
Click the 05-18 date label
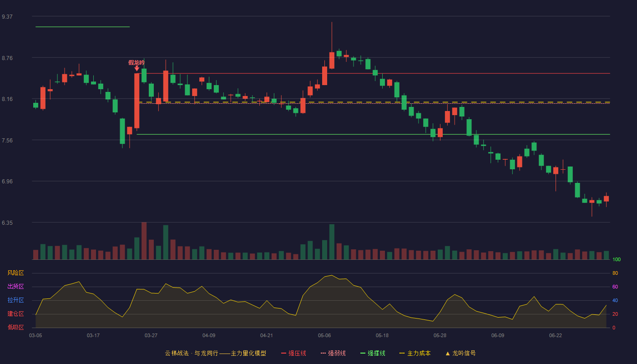(x=382, y=336)
